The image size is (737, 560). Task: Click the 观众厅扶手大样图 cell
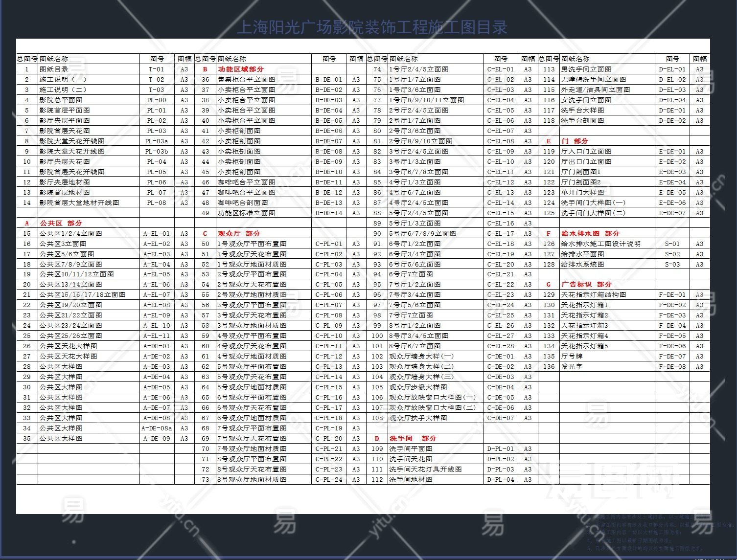tap(418, 418)
